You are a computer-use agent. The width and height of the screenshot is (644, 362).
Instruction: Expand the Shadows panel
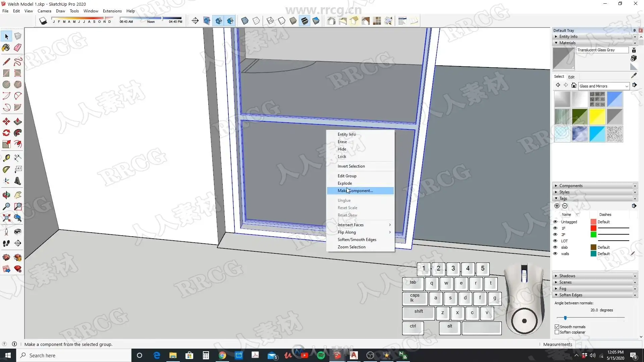coord(567,276)
